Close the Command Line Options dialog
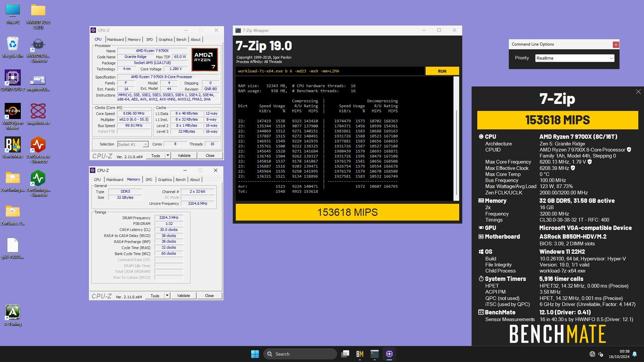 [615, 45]
